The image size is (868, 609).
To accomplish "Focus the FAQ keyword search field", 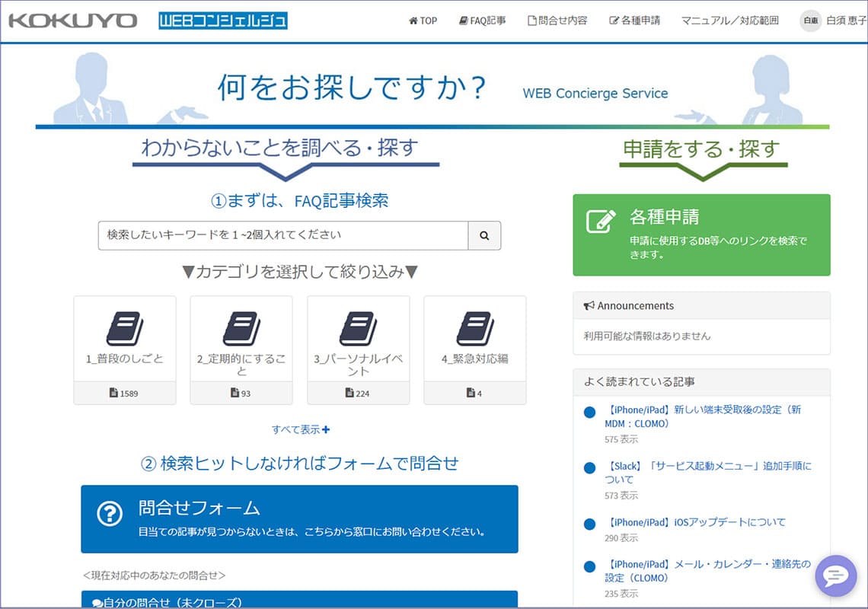I will click(x=283, y=235).
